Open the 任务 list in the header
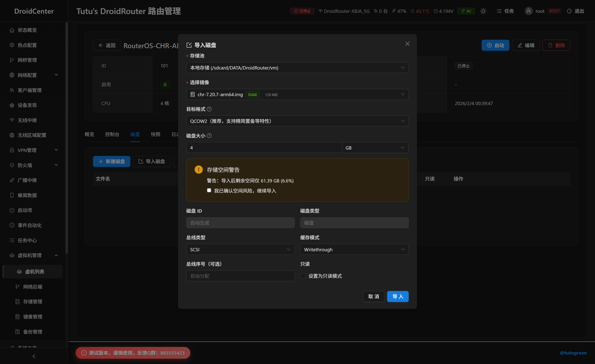The width and height of the screenshot is (595, 364). (505, 11)
